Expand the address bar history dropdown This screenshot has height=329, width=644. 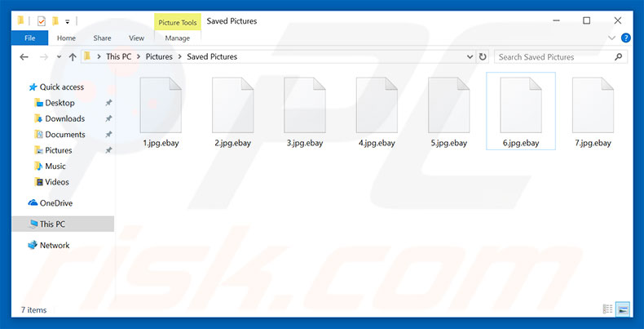[x=470, y=57]
